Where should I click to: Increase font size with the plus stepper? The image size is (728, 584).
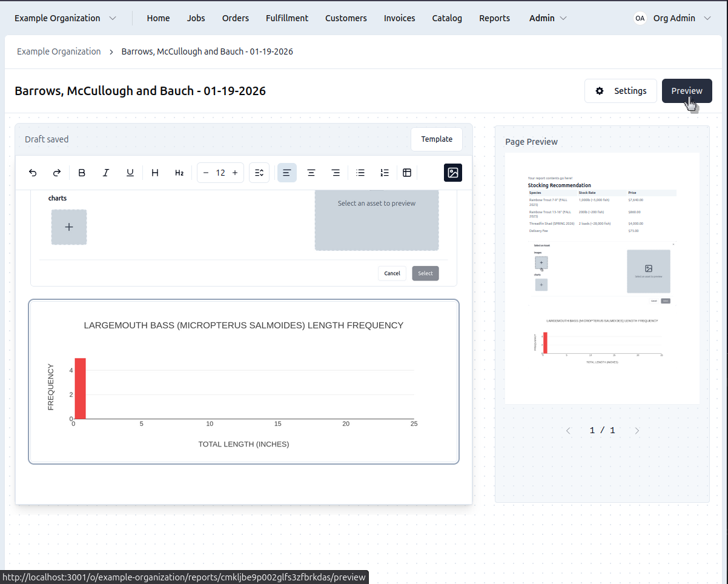(235, 173)
